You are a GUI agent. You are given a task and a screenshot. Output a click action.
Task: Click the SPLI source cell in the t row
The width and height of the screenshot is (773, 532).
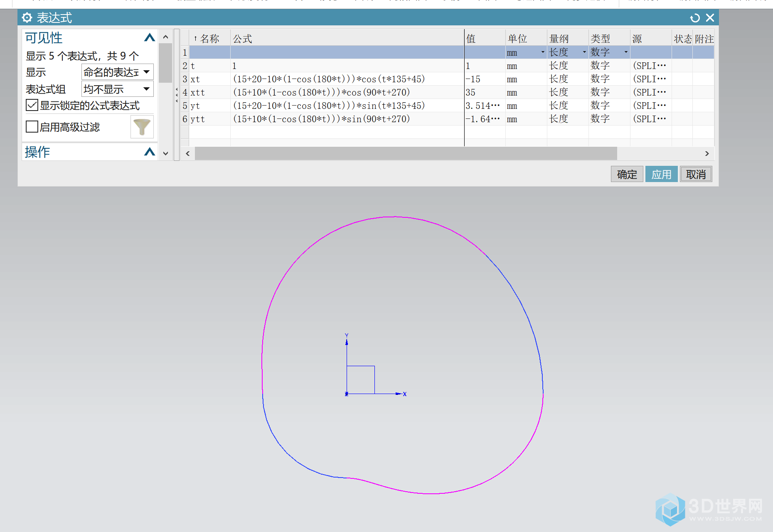click(x=651, y=66)
